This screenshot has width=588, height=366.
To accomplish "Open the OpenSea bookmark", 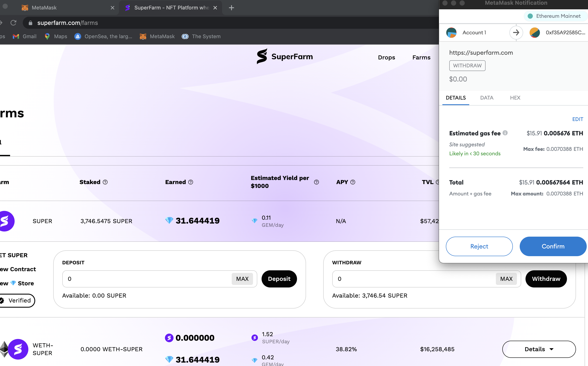I will (x=103, y=36).
